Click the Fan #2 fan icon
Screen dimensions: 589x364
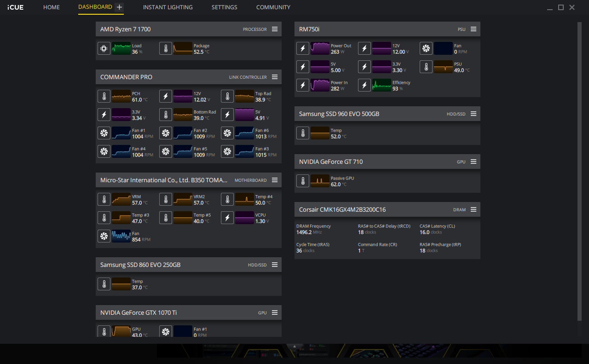[x=166, y=133]
